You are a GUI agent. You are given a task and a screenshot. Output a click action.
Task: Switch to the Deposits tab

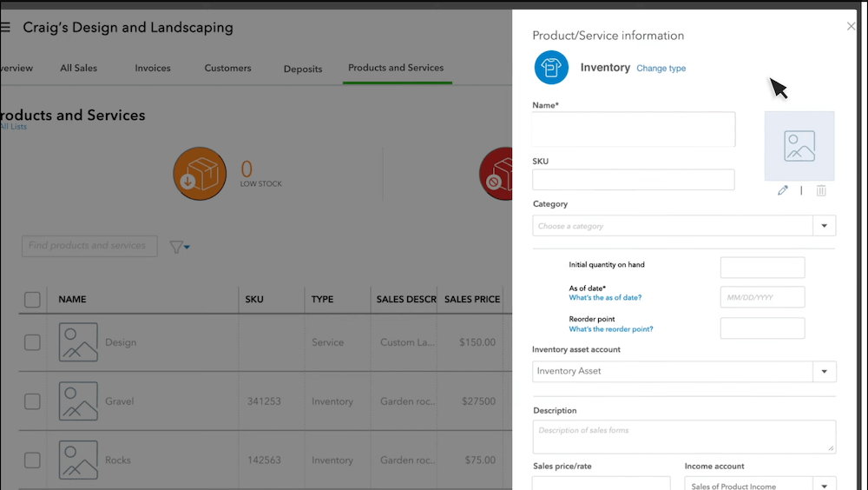303,69
